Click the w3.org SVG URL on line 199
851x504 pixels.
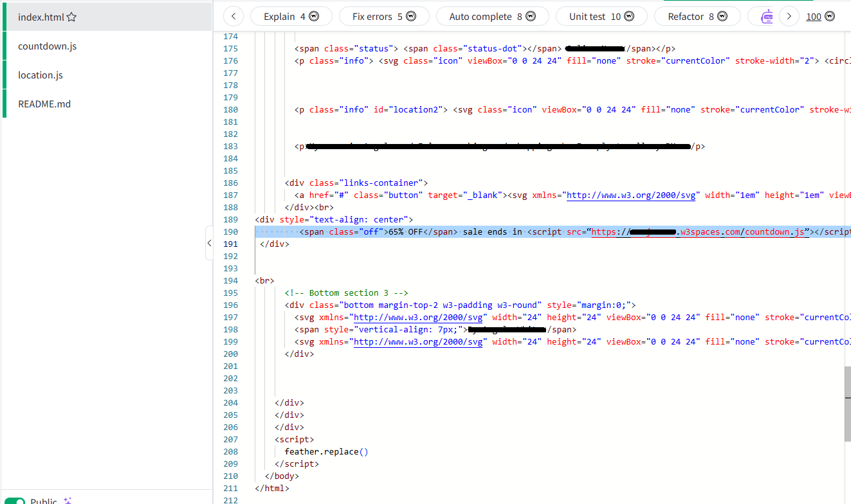pos(418,342)
